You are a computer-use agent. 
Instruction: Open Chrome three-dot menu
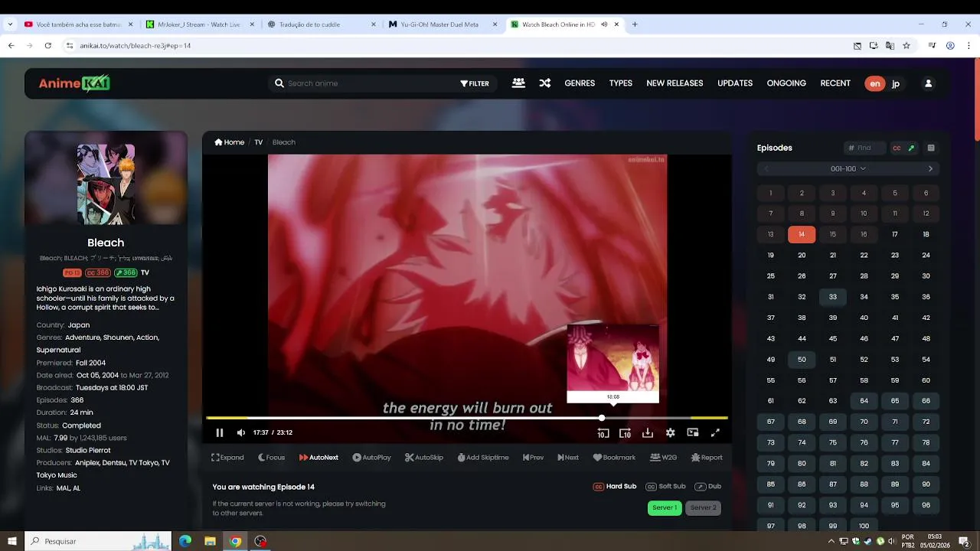(x=969, y=46)
